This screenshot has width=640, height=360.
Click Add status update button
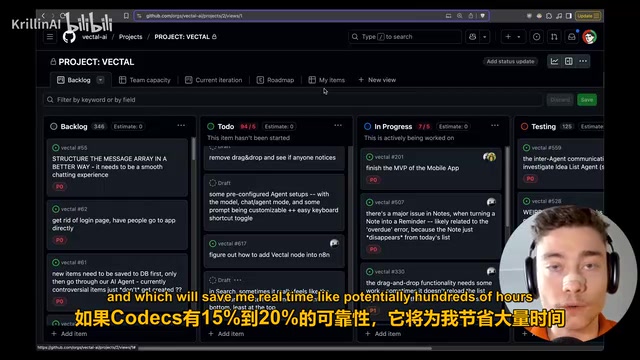(510, 61)
